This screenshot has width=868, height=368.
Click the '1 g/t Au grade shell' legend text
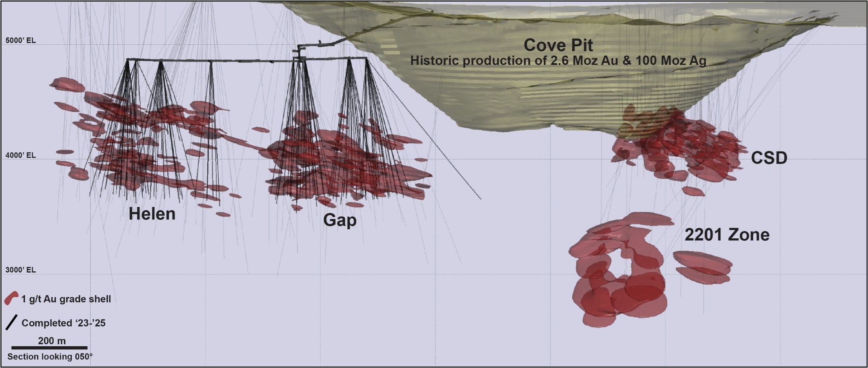pyautogui.click(x=66, y=299)
